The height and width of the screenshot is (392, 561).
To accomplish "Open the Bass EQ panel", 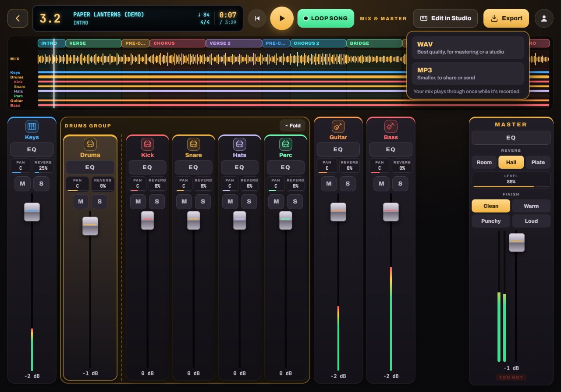I will pyautogui.click(x=391, y=150).
